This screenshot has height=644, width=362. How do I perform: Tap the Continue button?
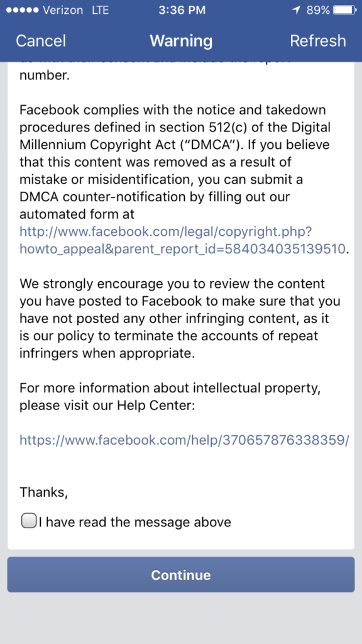181,575
